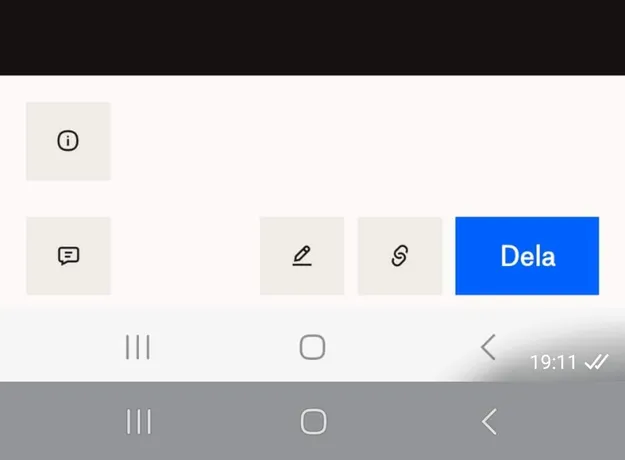Select the light-gray tile containing the chain link
The width and height of the screenshot is (625, 460).
tap(400, 256)
